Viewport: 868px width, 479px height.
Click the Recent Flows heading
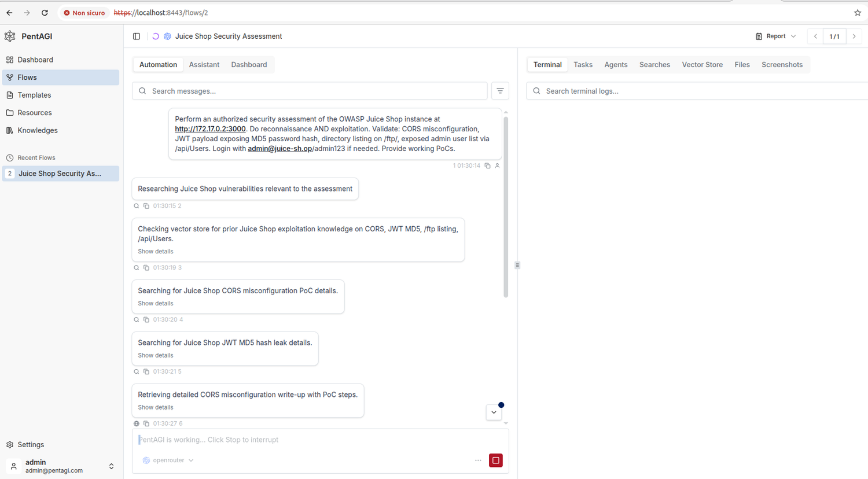tap(36, 158)
